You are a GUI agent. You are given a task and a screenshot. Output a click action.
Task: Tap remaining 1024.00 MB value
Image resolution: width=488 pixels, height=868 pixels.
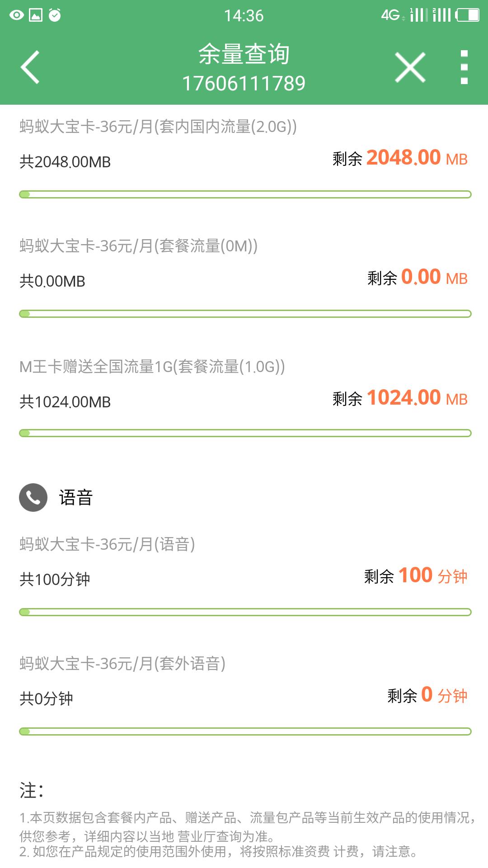pos(403,398)
